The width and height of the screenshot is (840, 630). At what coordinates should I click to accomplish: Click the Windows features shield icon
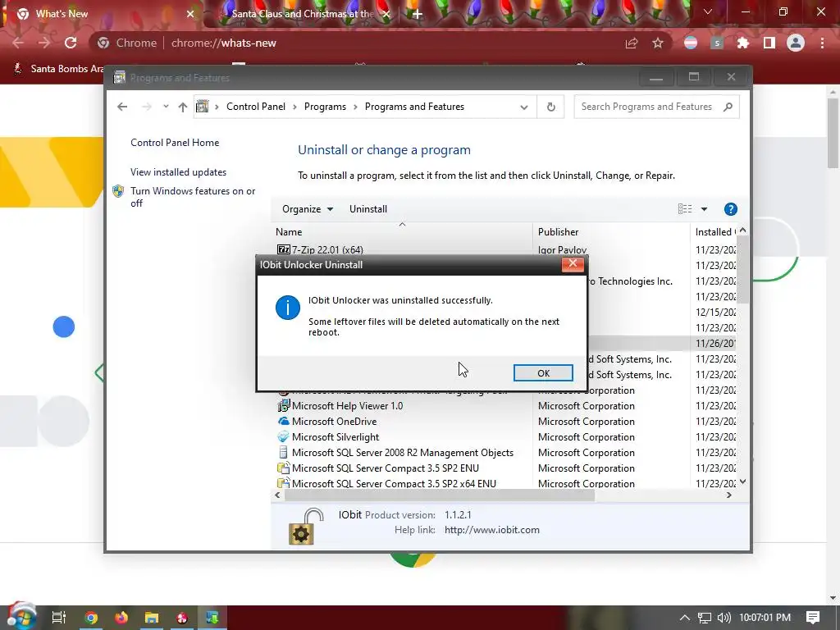pyautogui.click(x=118, y=191)
